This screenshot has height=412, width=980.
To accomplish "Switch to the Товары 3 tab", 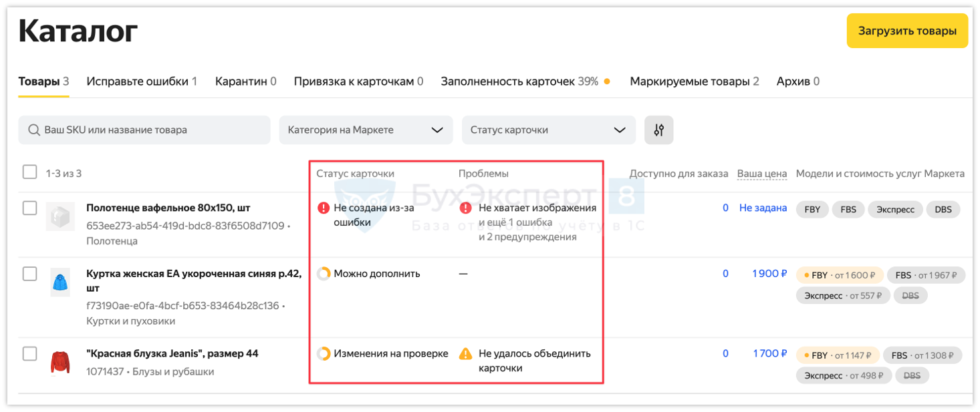I will tap(43, 81).
